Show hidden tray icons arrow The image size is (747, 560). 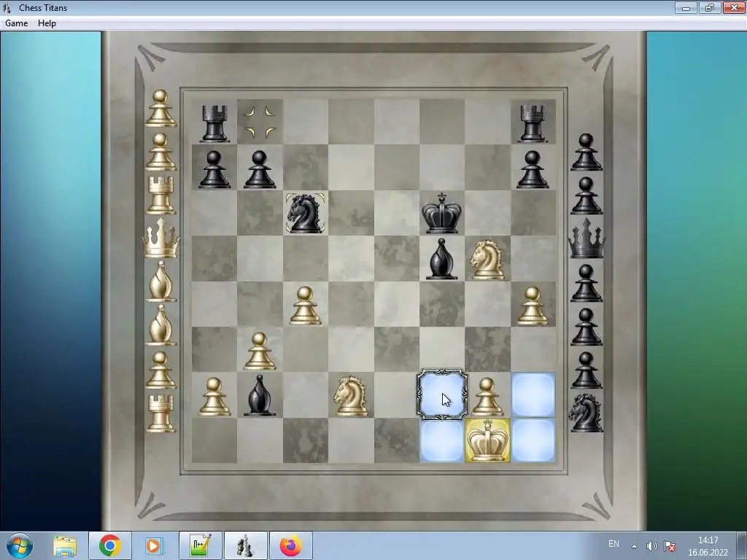click(634, 546)
